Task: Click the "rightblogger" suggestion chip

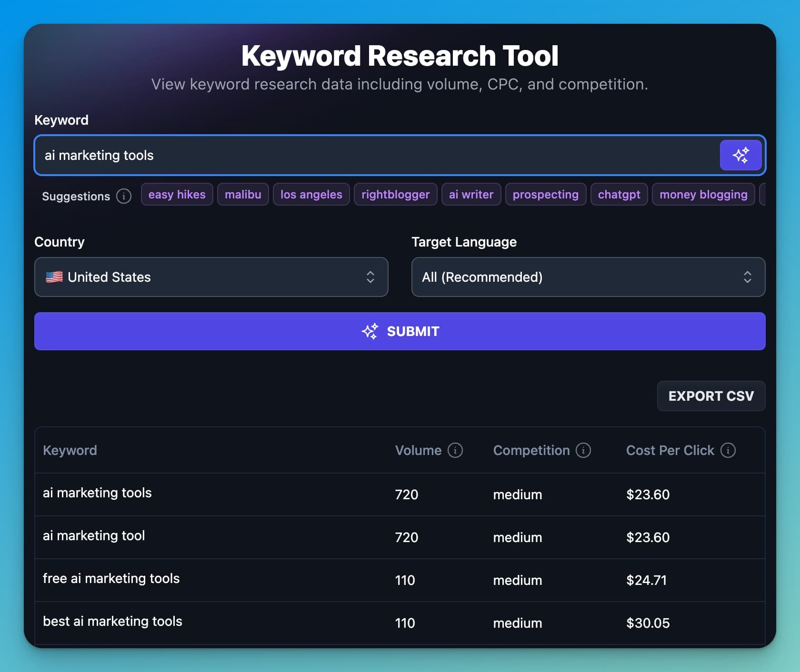Action: pyautogui.click(x=395, y=194)
